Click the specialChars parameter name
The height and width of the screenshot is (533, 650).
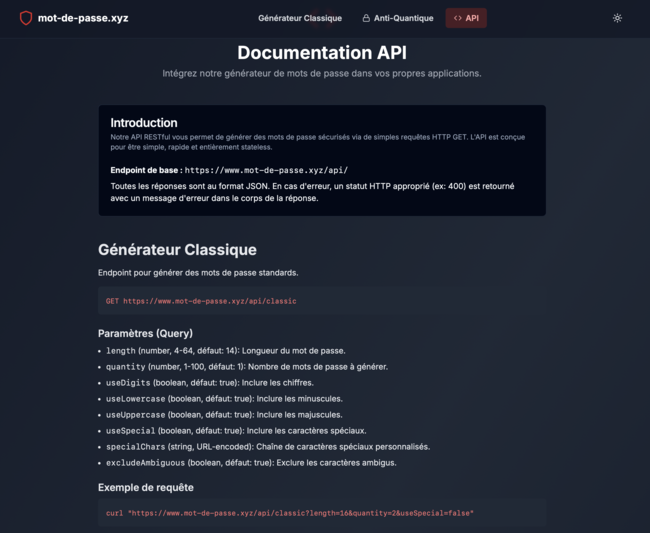(x=133, y=447)
